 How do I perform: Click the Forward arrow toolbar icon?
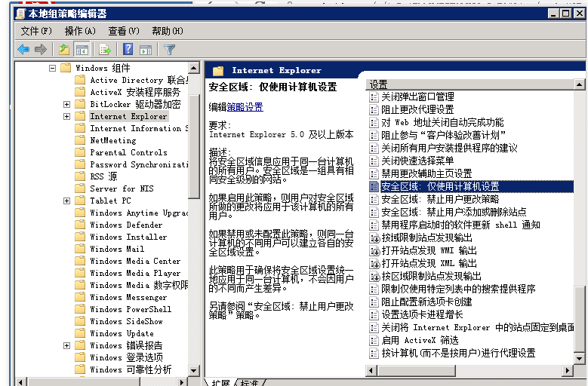tap(41, 50)
